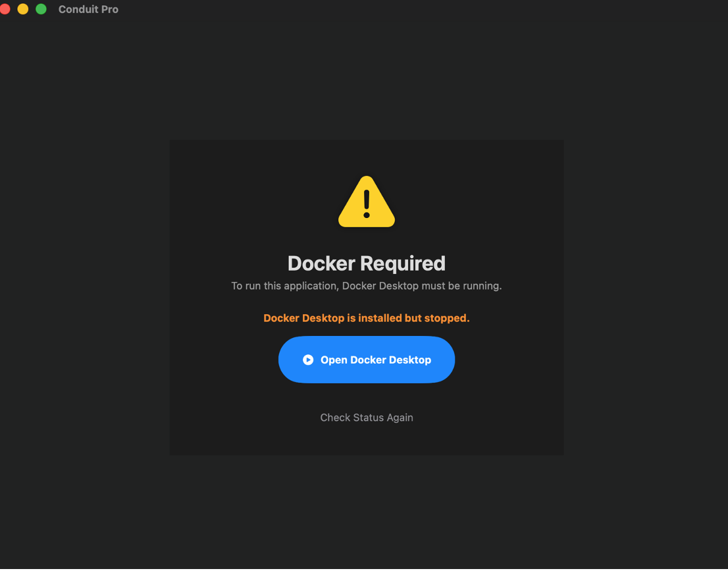Click the play icon in the blue button
Image resolution: width=728 pixels, height=573 pixels.
[308, 360]
